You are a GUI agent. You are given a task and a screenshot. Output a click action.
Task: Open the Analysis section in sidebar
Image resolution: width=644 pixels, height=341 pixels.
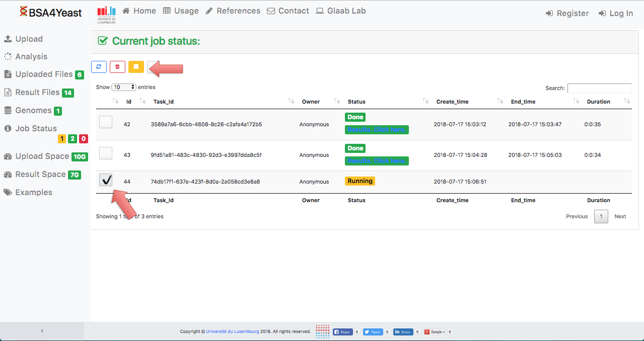[x=31, y=57]
